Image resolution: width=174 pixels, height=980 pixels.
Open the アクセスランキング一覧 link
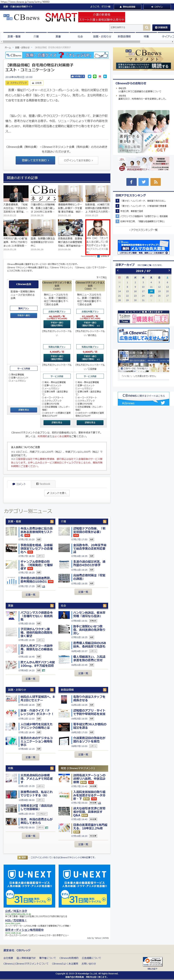(x=144, y=230)
